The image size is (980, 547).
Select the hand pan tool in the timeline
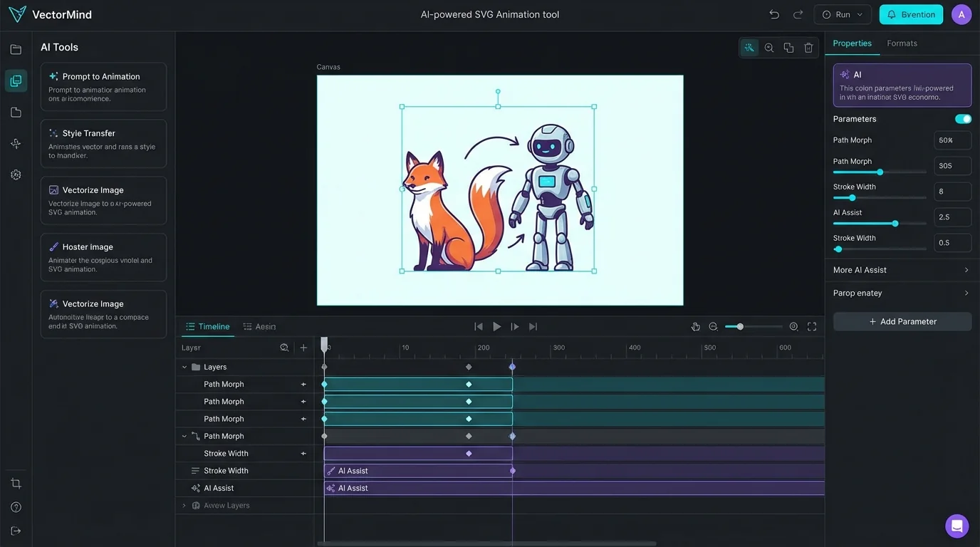point(696,326)
